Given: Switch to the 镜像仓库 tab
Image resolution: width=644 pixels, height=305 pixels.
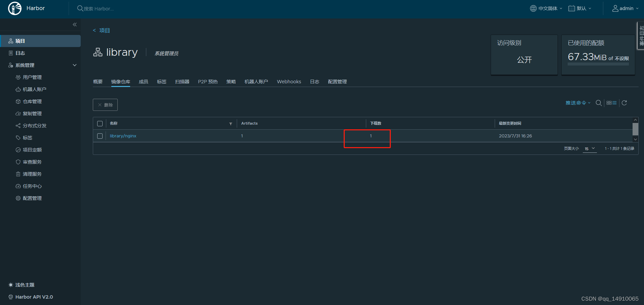Looking at the screenshot, I should tap(121, 82).
